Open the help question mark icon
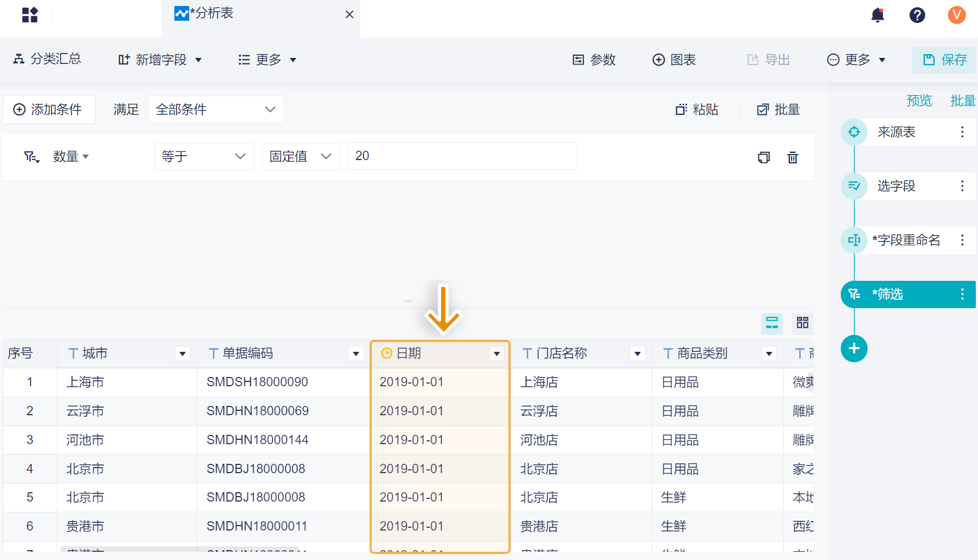 tap(917, 15)
